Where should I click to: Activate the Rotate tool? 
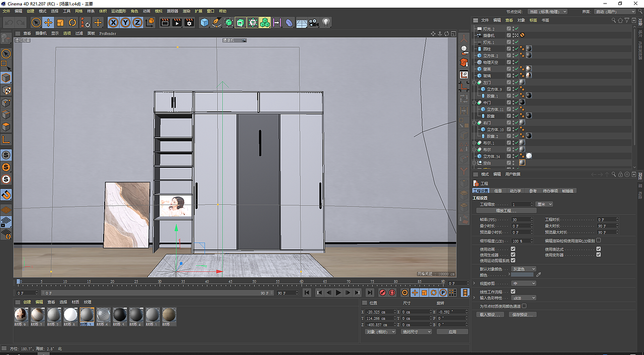(72, 23)
